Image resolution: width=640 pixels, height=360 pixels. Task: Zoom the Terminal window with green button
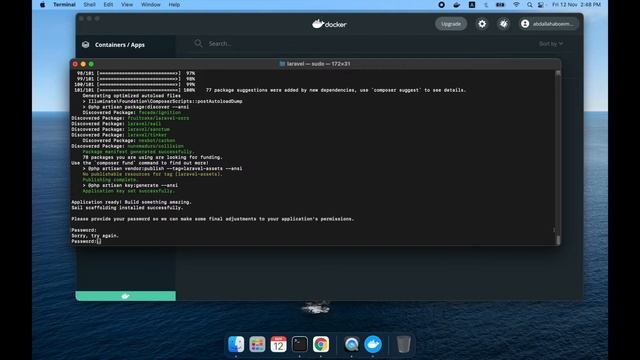click(x=91, y=64)
